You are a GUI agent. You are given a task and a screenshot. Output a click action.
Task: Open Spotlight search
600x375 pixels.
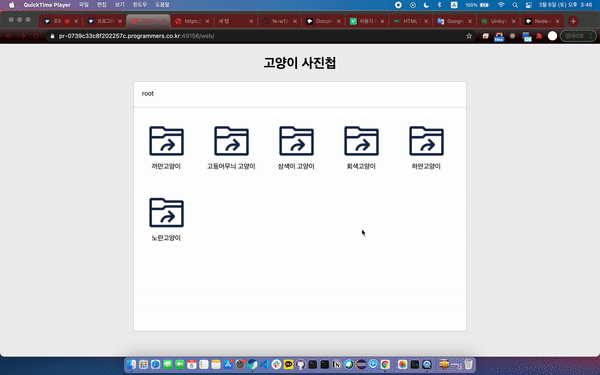515,5
